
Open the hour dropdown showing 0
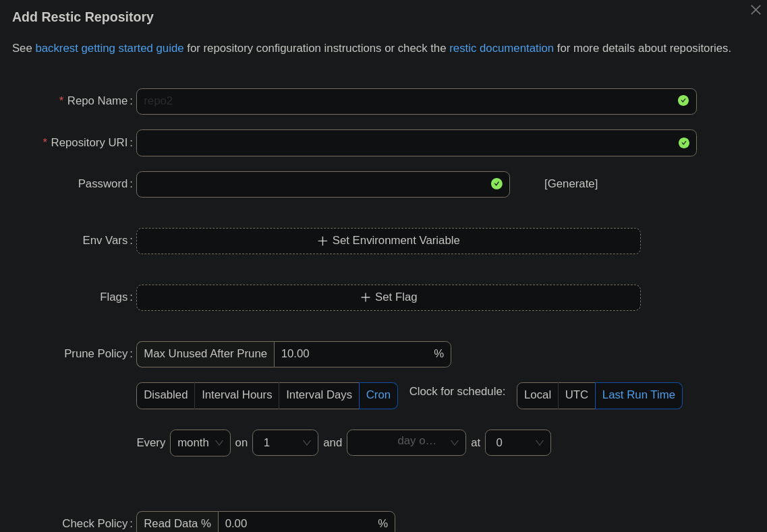pos(517,443)
